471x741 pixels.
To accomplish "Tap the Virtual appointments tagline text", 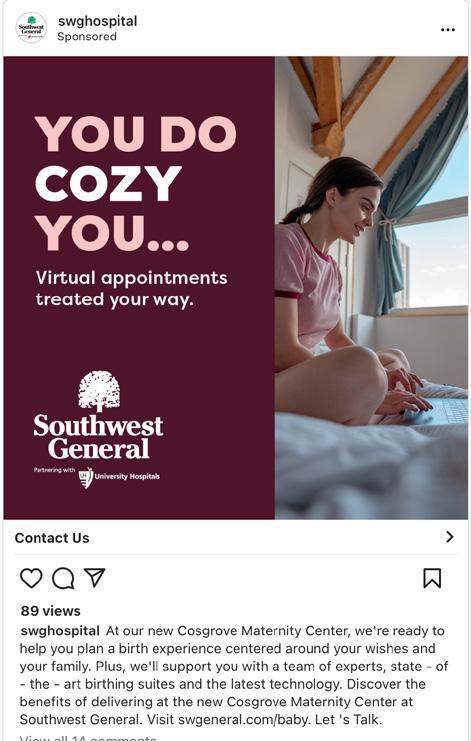I will point(131,288).
